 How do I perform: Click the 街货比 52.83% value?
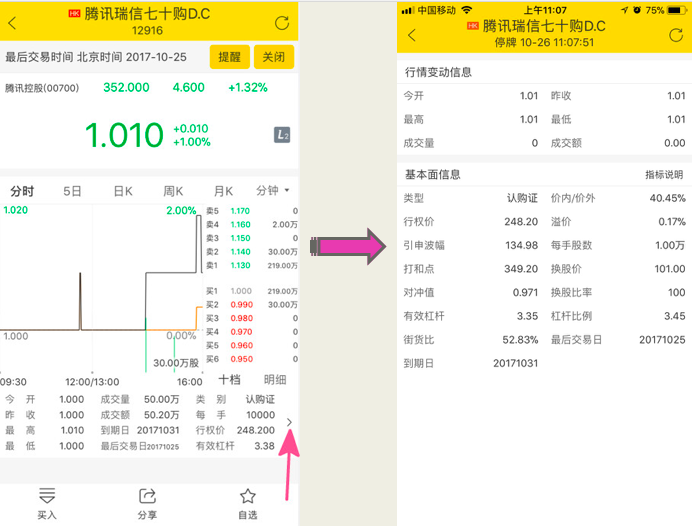coord(520,340)
